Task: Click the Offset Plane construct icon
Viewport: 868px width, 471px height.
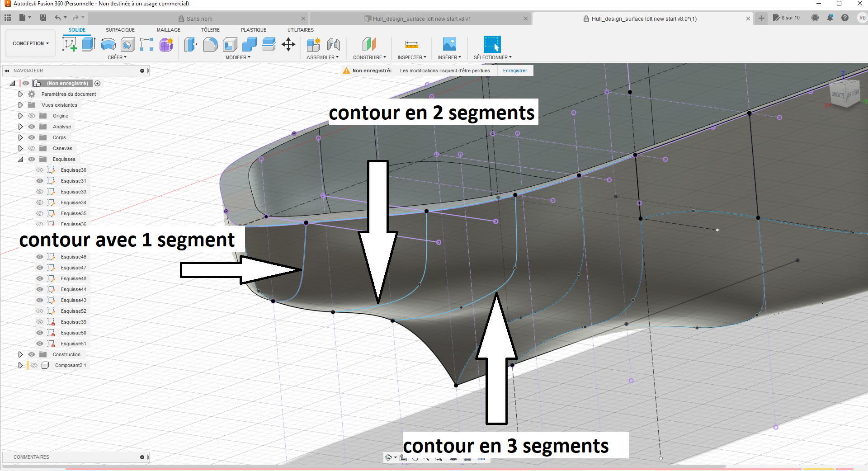Action: click(x=369, y=44)
